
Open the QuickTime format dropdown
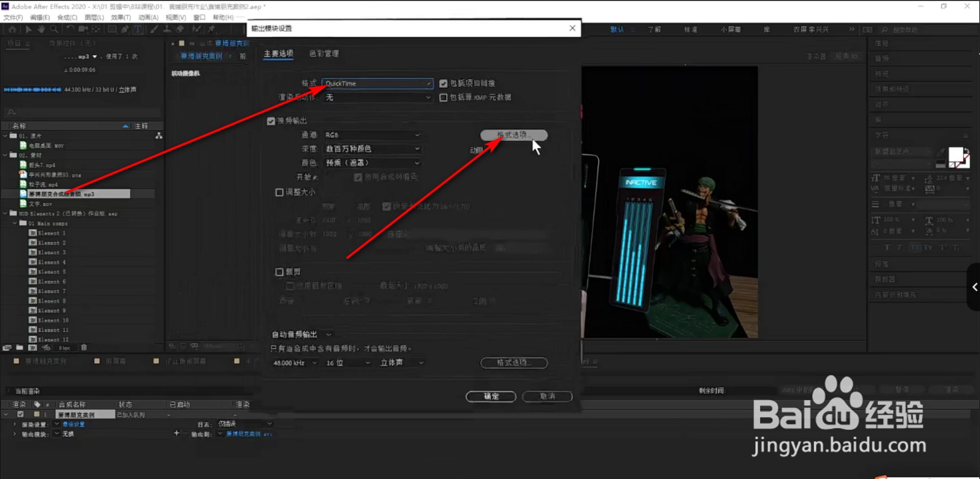(x=378, y=83)
